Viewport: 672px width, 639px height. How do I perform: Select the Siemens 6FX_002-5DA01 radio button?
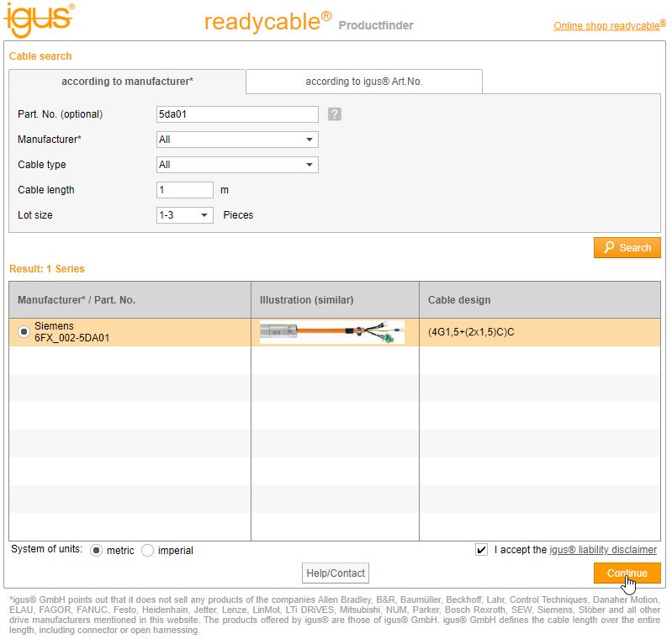pos(24,332)
